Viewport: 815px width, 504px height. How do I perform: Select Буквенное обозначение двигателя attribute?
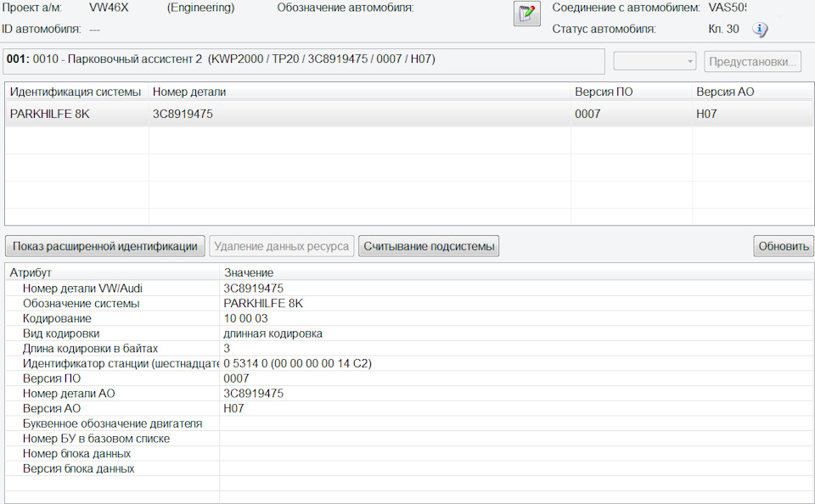[x=409, y=423]
